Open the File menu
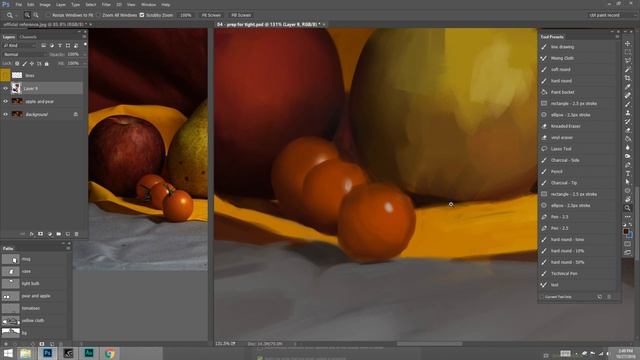 point(19,4)
